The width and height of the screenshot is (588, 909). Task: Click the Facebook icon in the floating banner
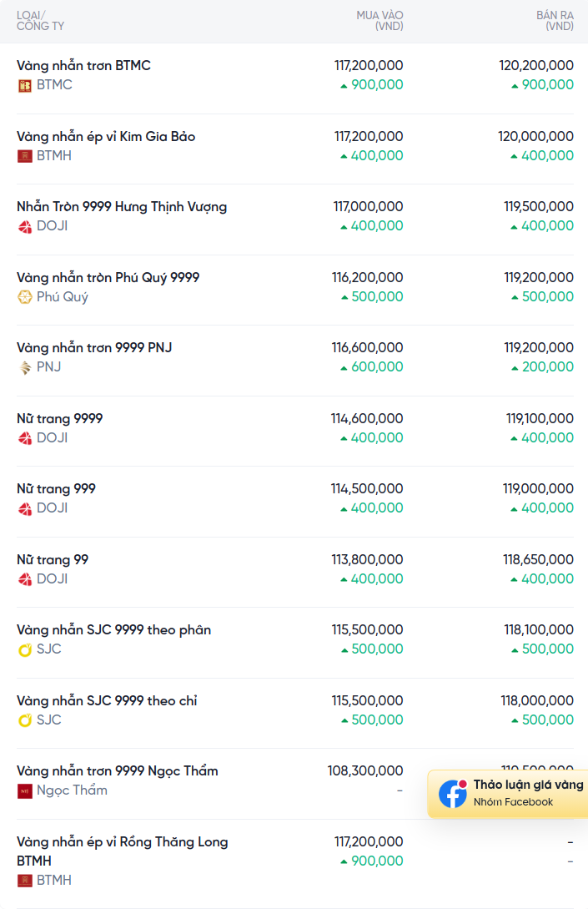(x=453, y=794)
